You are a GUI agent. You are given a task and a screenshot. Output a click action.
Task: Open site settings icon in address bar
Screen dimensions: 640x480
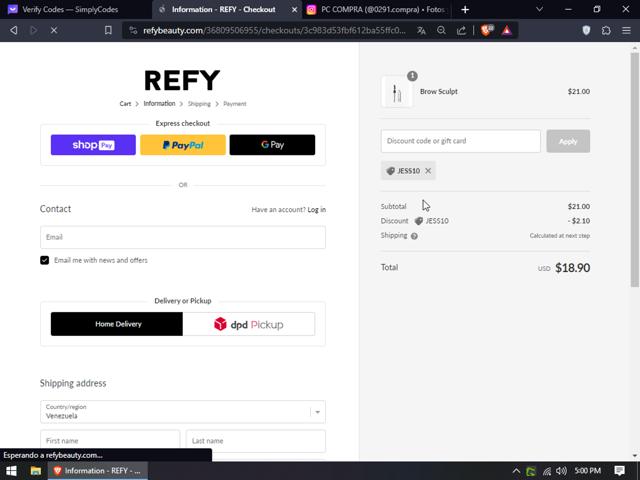coord(133,30)
